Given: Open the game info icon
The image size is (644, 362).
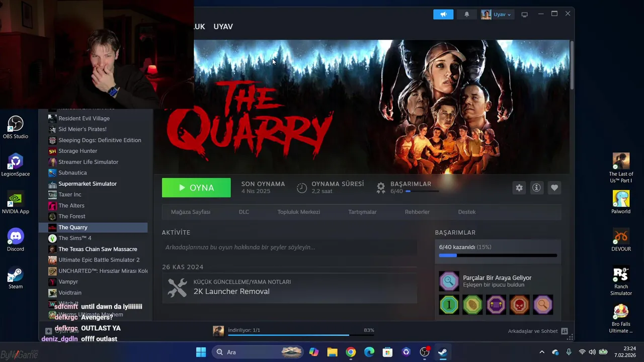Looking at the screenshot, I should pos(536,188).
